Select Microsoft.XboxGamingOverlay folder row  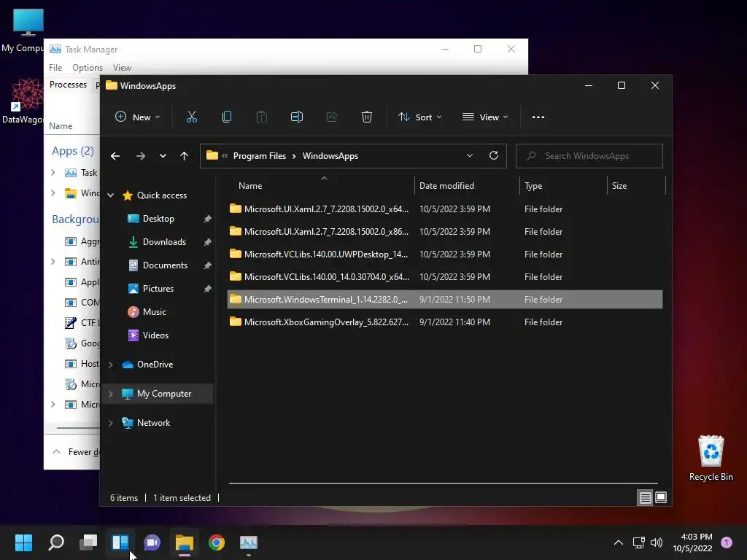click(444, 322)
